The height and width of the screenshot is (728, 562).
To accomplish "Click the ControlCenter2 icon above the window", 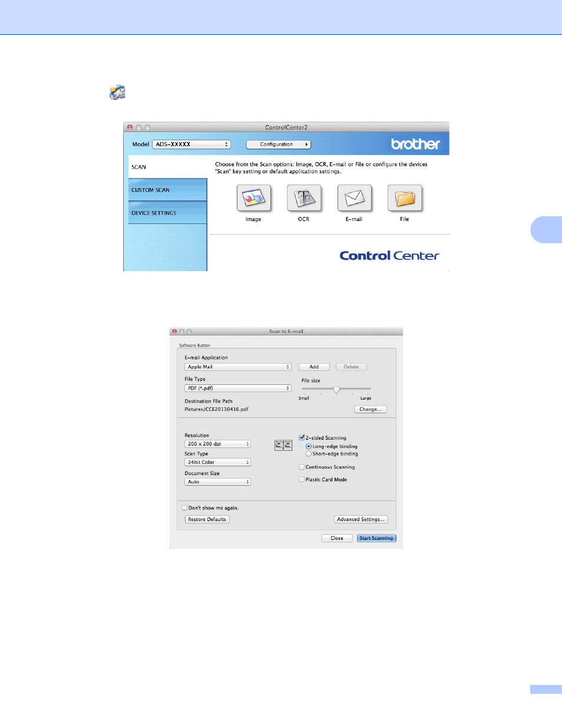I will pyautogui.click(x=118, y=93).
